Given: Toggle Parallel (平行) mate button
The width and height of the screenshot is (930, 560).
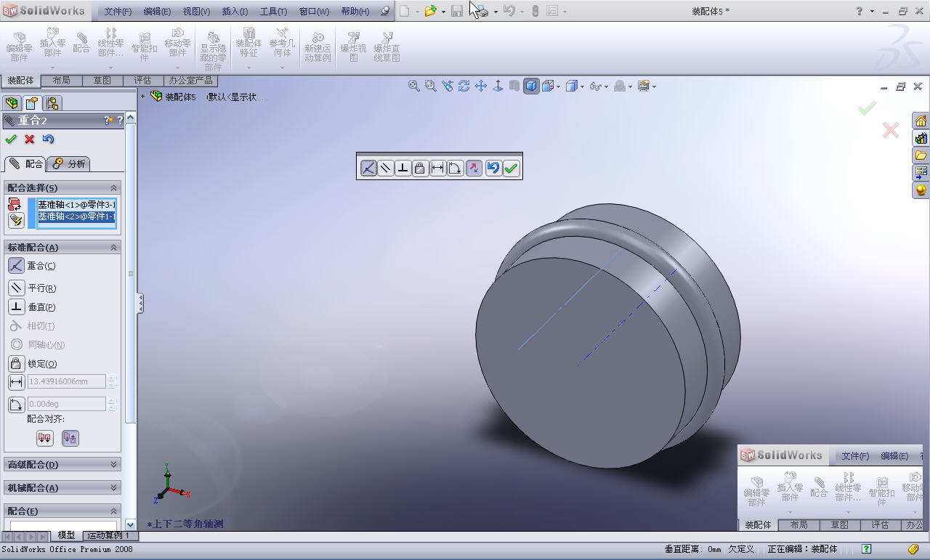Looking at the screenshot, I should (x=16, y=288).
